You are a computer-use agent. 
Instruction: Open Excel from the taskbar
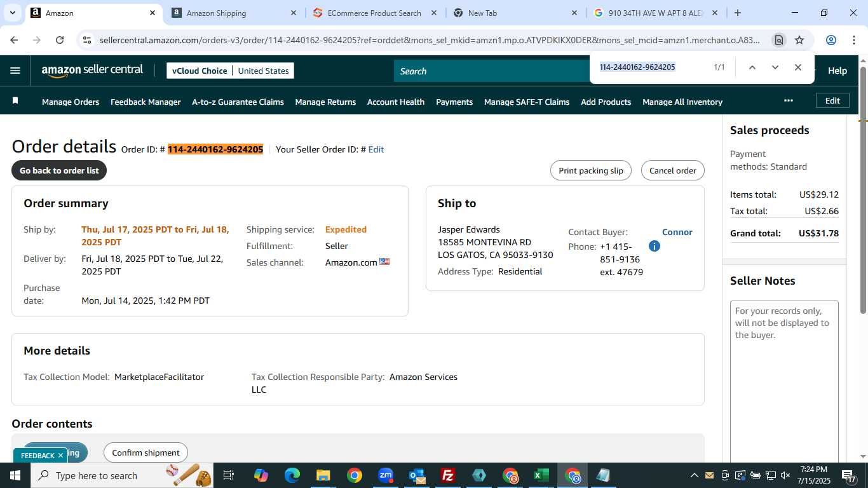[541, 475]
